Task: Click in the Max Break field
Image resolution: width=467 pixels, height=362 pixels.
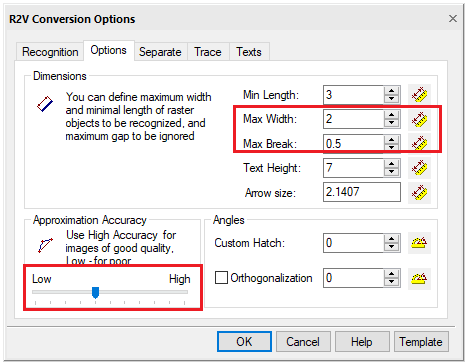Action: (x=353, y=144)
